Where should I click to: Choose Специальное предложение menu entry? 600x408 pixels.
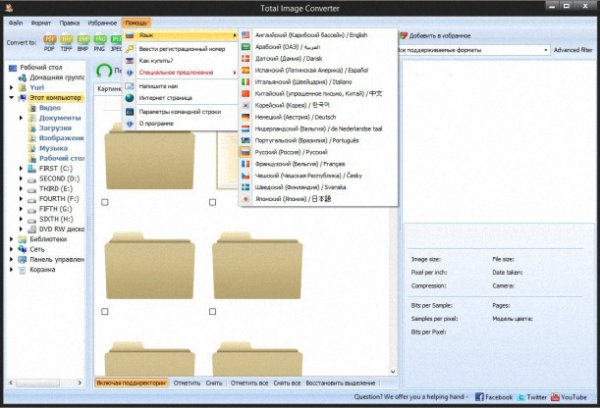[181, 72]
